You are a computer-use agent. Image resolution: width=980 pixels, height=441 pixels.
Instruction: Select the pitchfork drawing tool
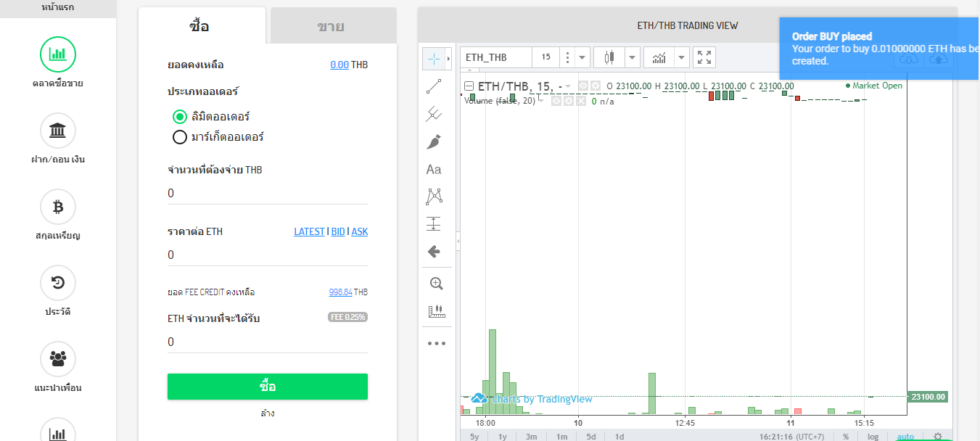(434, 114)
